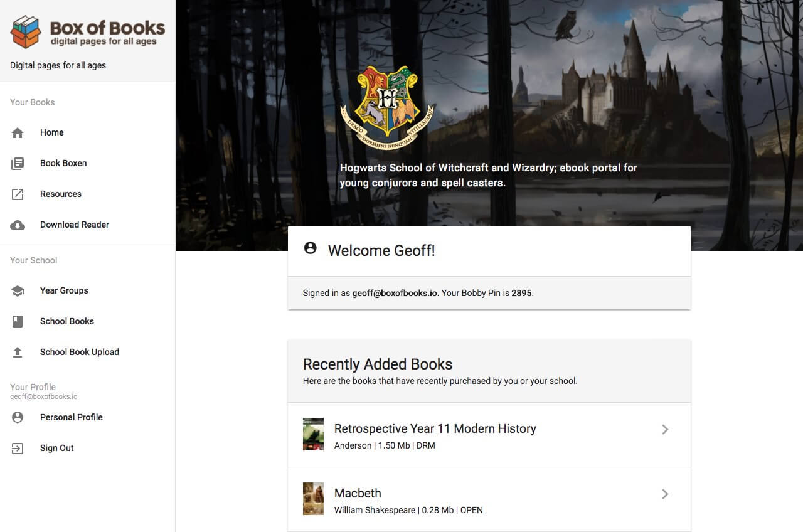
Task: Expand the Macbeth row chevron
Action: coord(665,494)
